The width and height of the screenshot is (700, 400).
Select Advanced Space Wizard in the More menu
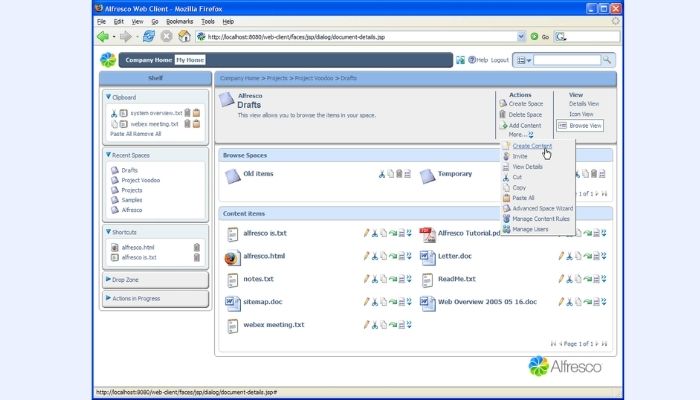pos(542,208)
